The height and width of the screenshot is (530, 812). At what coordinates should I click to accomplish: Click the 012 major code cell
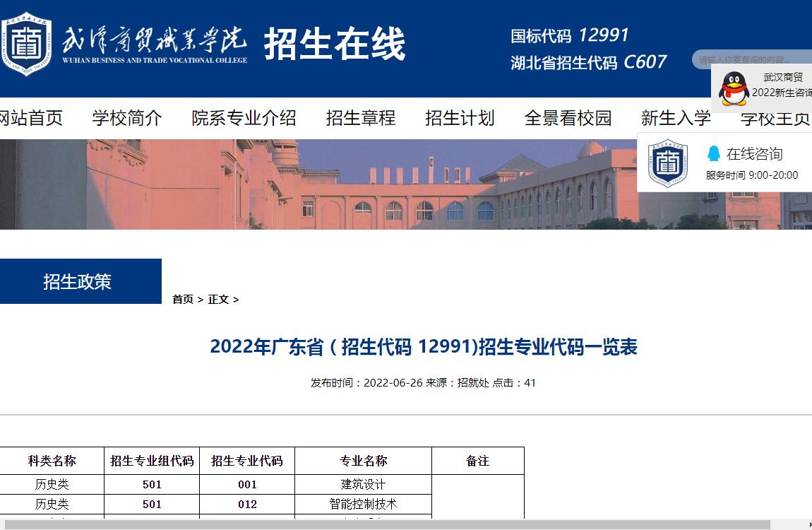[247, 504]
